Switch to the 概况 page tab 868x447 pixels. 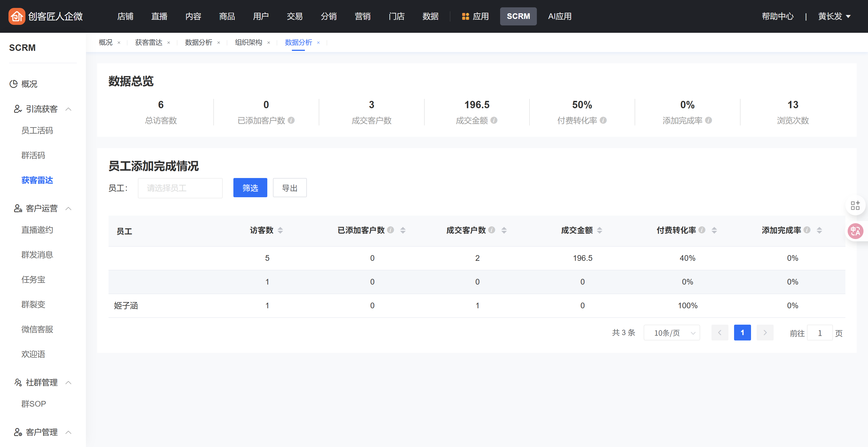tap(105, 42)
